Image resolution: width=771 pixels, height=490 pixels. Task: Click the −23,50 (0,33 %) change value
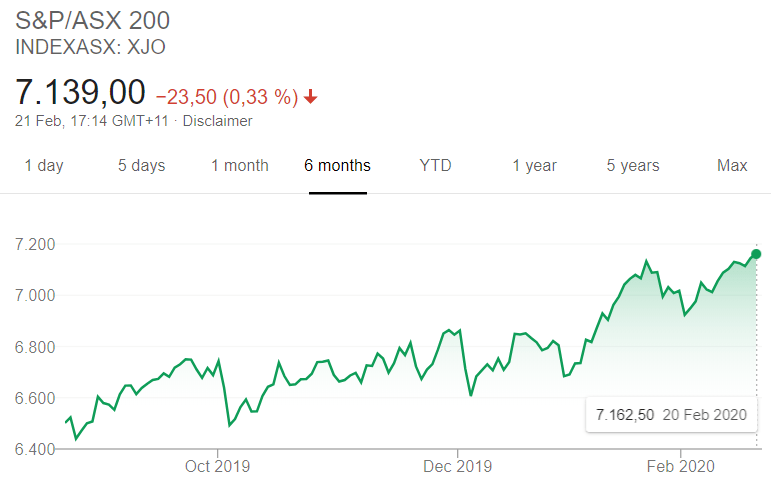tap(227, 97)
